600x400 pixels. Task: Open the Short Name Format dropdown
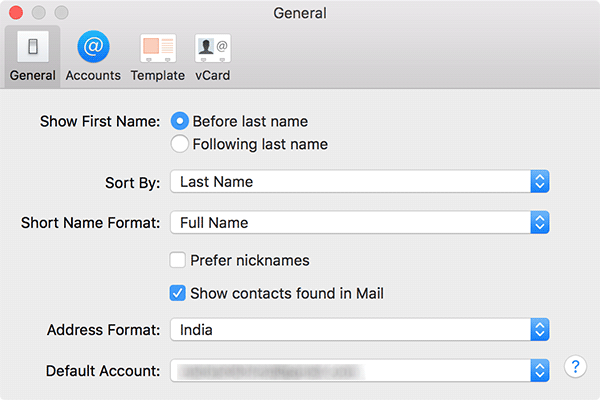(360, 222)
